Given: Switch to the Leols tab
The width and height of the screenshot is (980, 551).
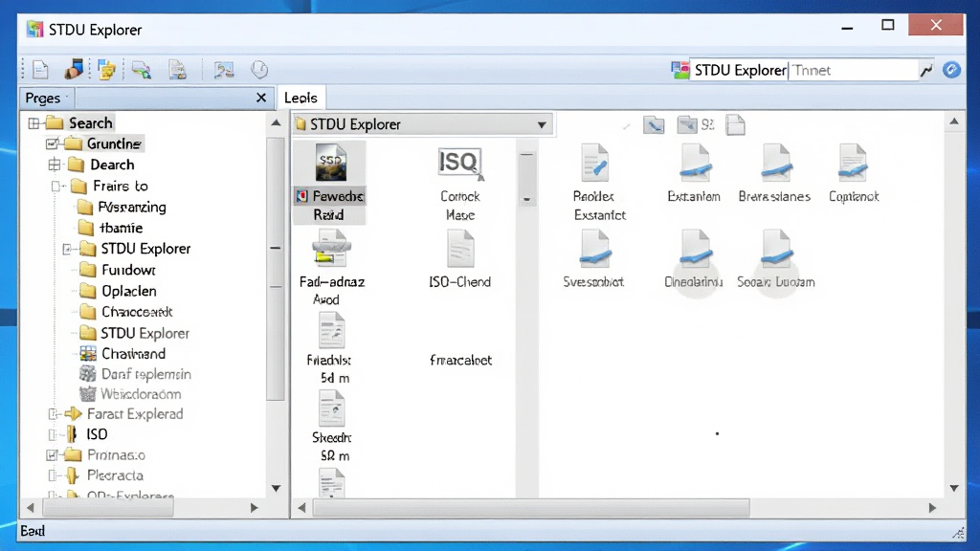Looking at the screenshot, I should (301, 99).
